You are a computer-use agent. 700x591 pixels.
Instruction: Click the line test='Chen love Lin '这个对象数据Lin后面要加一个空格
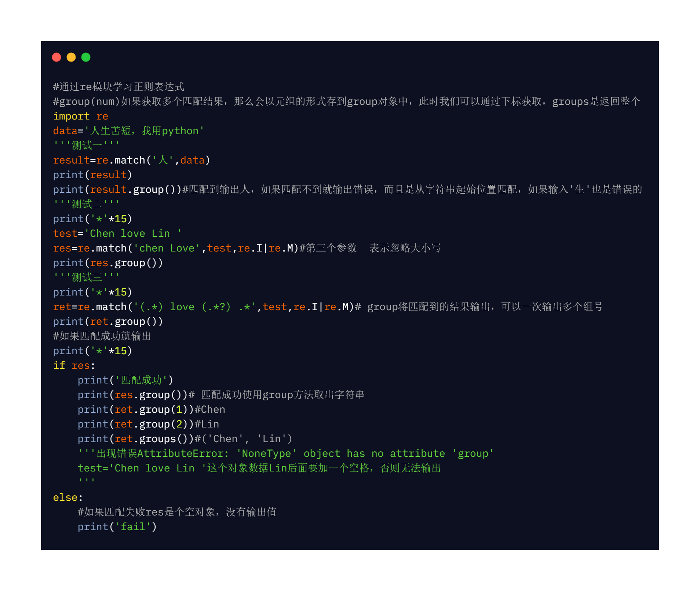[x=259, y=468]
